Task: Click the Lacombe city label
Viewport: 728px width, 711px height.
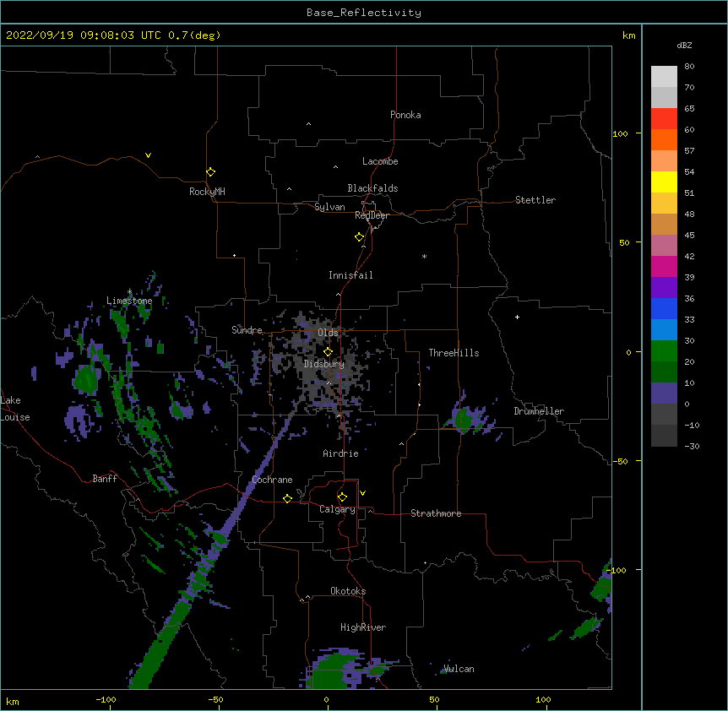Action: click(380, 161)
